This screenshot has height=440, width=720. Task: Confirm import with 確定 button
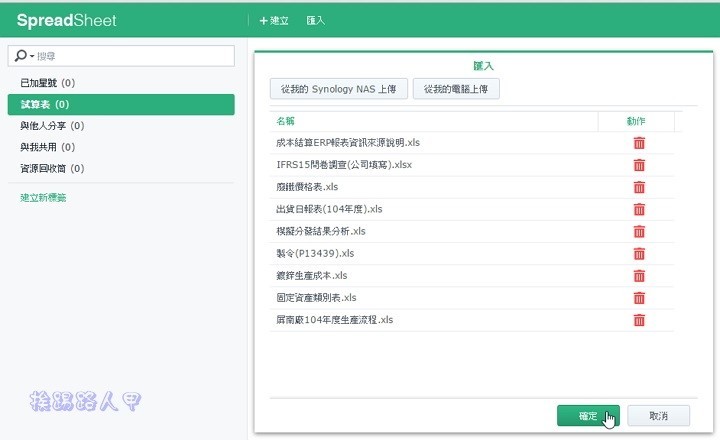click(588, 414)
